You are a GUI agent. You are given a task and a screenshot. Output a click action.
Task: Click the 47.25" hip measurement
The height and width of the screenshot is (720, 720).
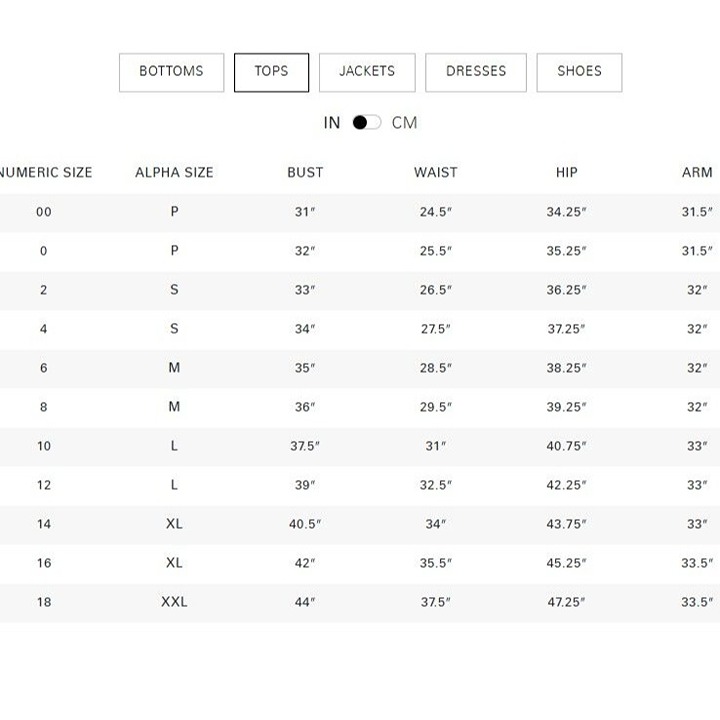click(566, 602)
